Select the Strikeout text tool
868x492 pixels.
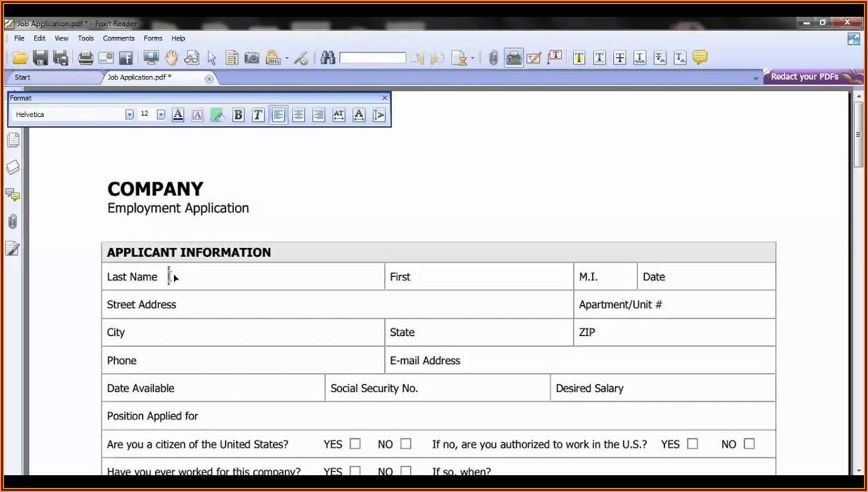coord(619,58)
